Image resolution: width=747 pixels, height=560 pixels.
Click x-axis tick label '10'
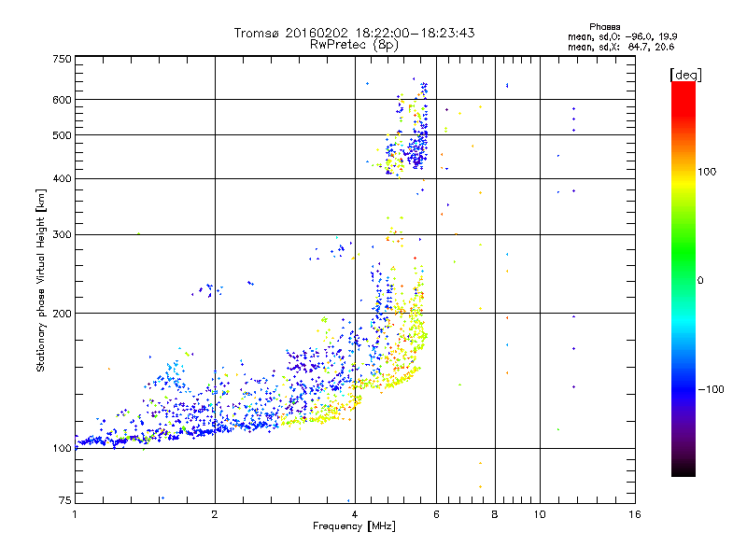[540, 514]
